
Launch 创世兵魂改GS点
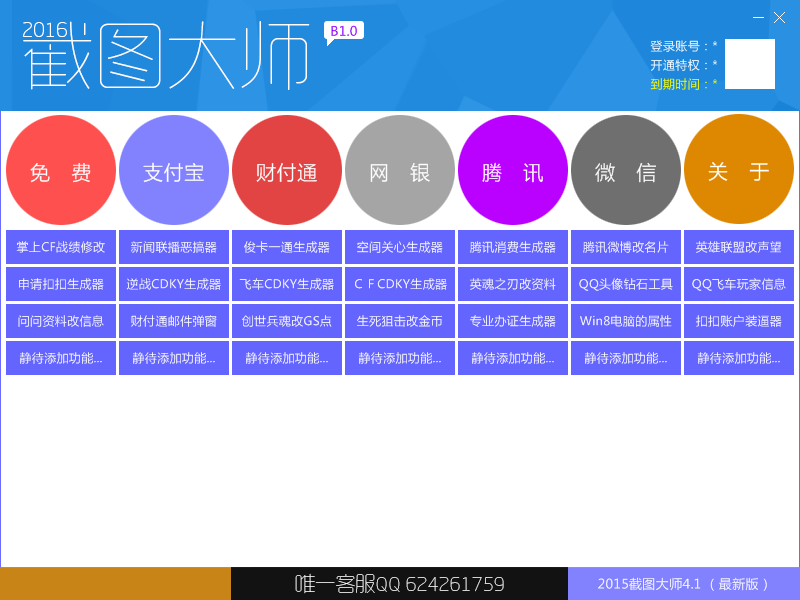click(287, 321)
